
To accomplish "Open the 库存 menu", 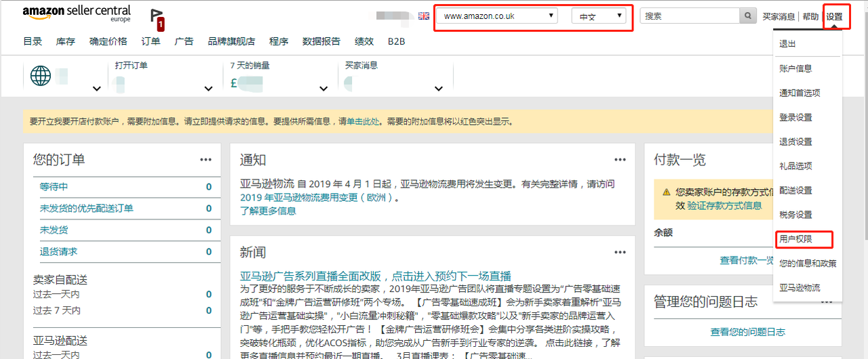I will pos(66,41).
